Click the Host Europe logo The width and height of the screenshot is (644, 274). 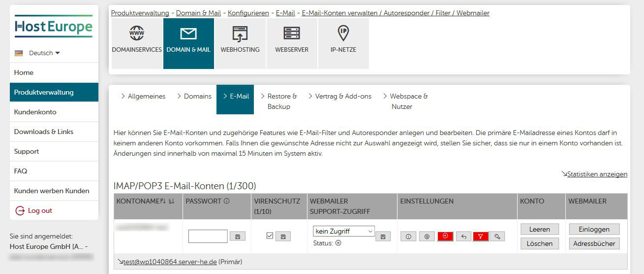click(54, 26)
